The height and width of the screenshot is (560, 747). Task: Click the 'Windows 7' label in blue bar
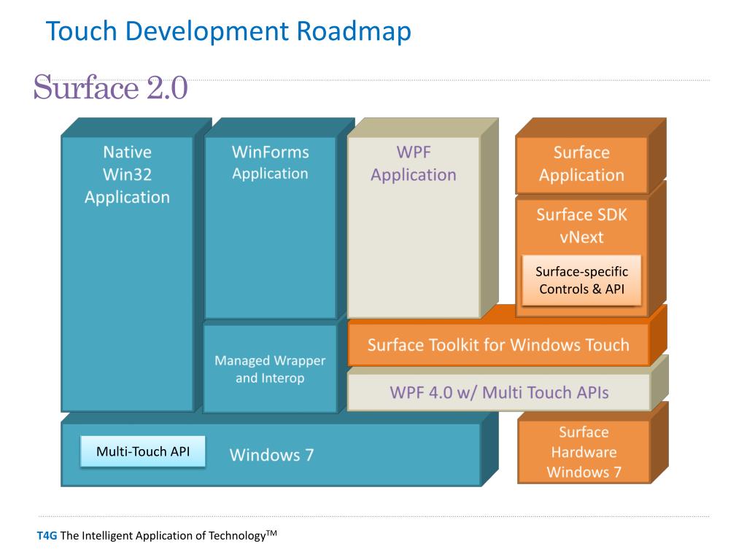271,455
